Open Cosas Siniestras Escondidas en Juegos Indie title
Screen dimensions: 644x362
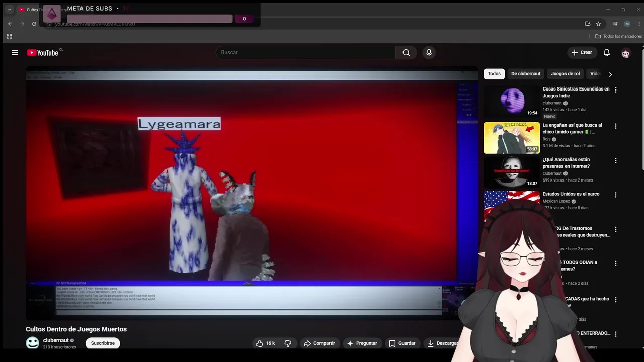[x=576, y=92]
